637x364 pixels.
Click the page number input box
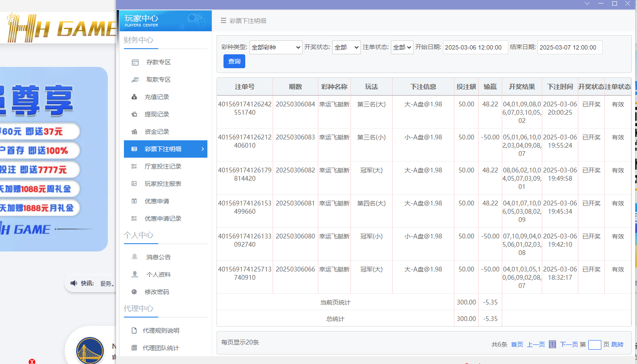[x=594, y=345]
